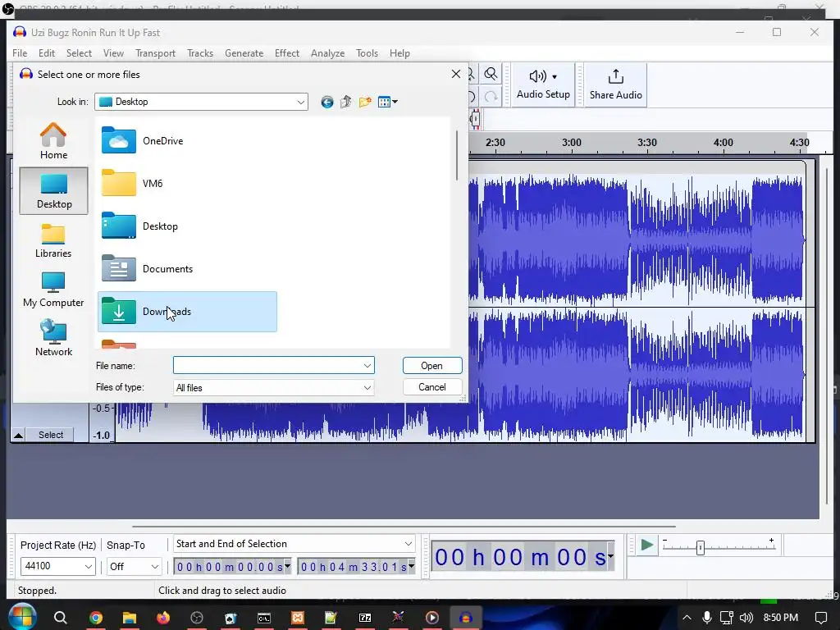Open the Select menu
Image resolution: width=840 pixels, height=630 pixels.
tap(79, 53)
